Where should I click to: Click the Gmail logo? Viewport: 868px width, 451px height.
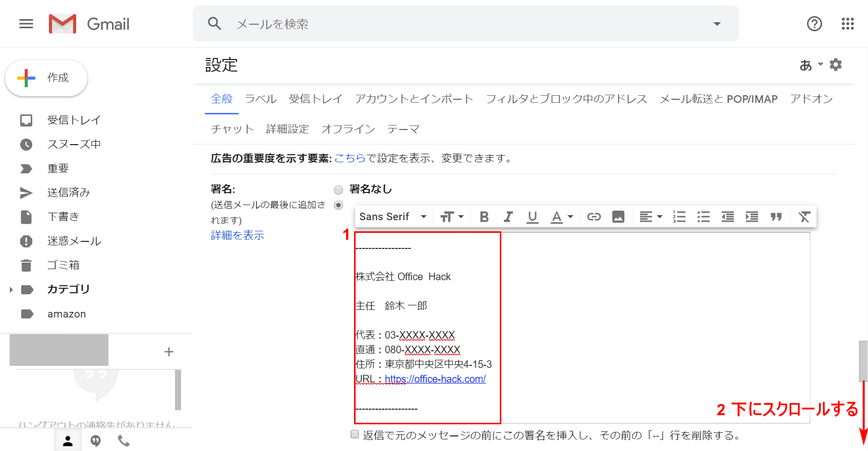tap(89, 24)
